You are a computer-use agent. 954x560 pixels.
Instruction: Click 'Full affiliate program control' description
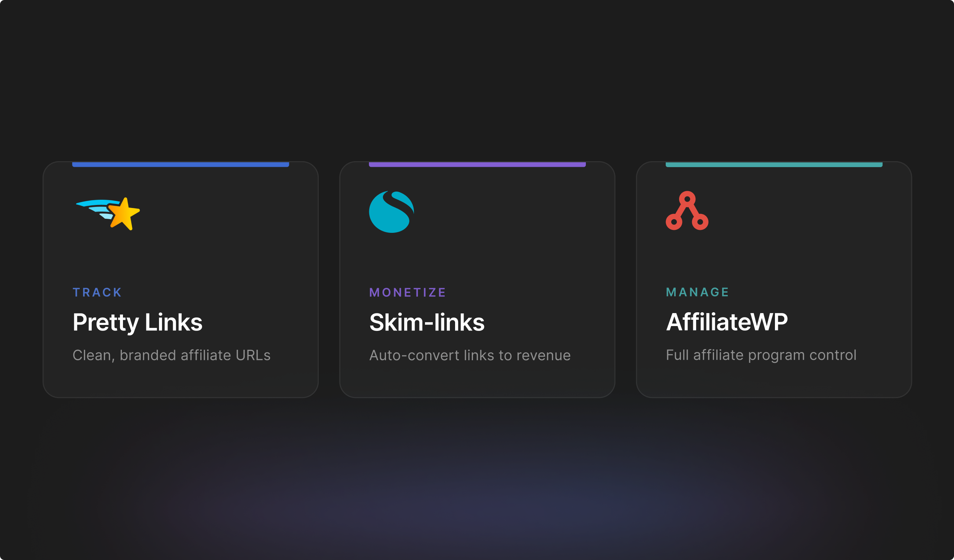click(x=761, y=355)
